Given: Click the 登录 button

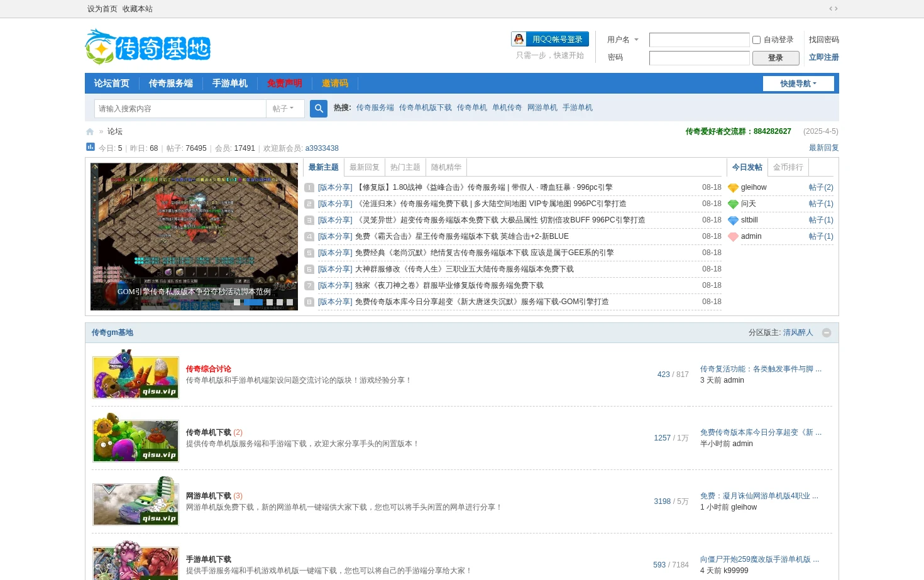Looking at the screenshot, I should click(776, 58).
